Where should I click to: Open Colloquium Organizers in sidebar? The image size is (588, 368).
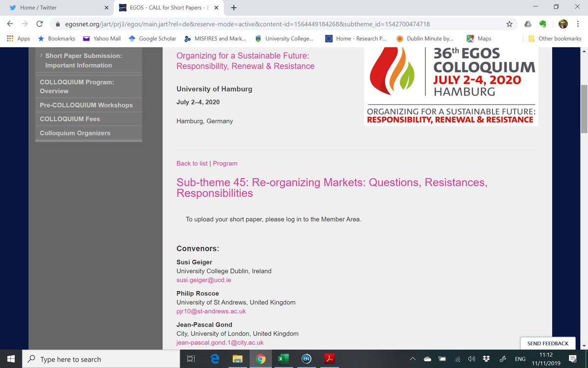89,133
